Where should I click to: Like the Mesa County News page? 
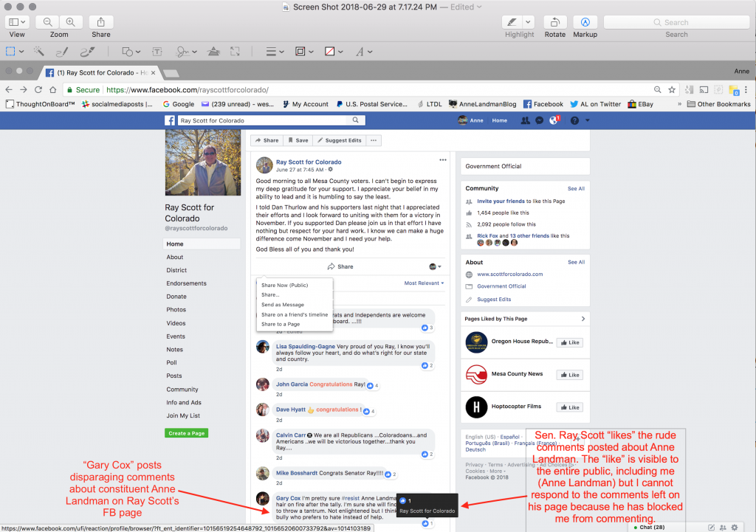tap(570, 375)
